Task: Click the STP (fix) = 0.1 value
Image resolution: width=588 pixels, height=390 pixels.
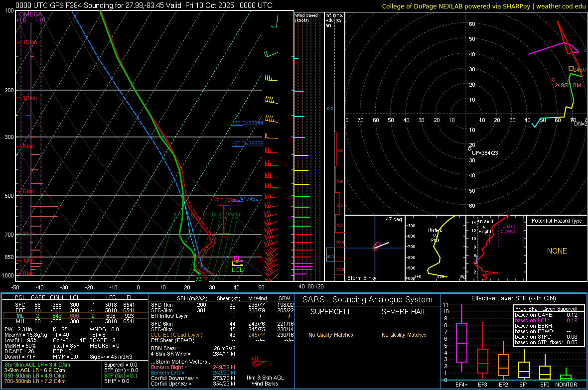Action: tap(121, 376)
